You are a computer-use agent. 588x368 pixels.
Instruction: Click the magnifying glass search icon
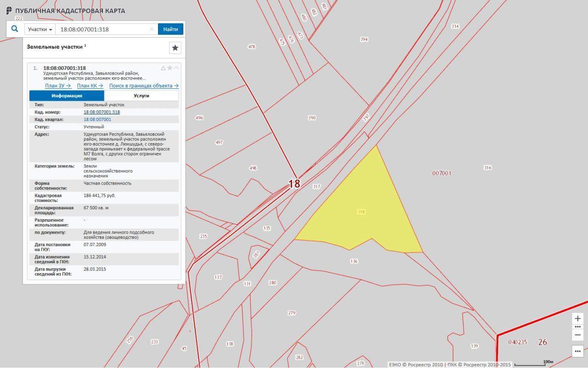(x=15, y=29)
